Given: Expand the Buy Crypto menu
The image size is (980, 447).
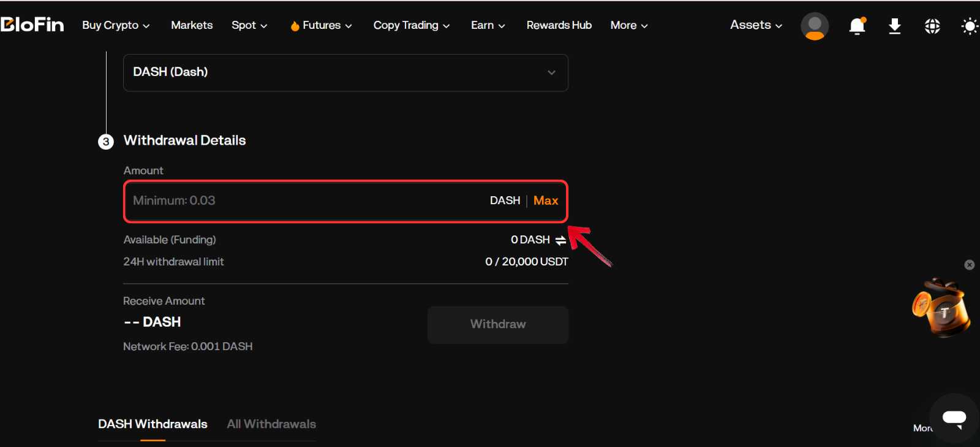Looking at the screenshot, I should pyautogui.click(x=116, y=25).
